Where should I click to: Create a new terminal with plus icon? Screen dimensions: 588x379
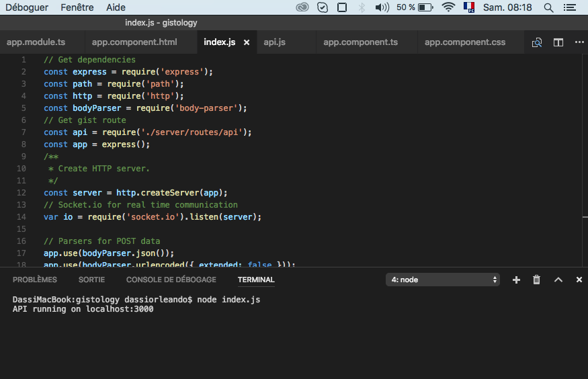pos(516,280)
